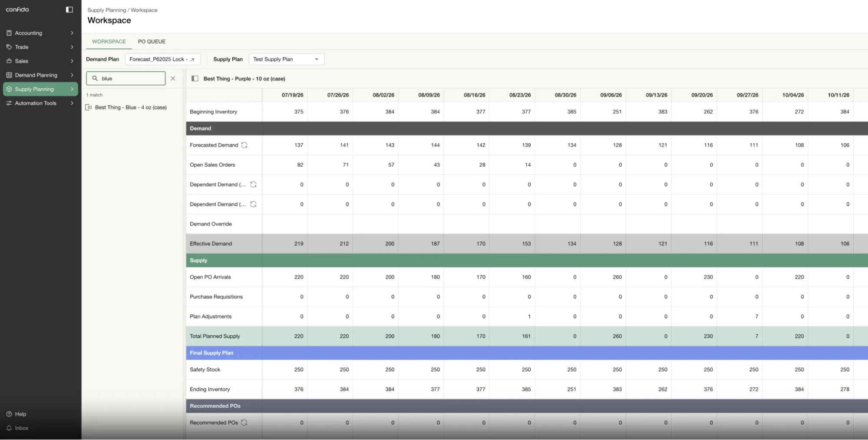Click the Automation Tools sliders icon

[x=9, y=103]
